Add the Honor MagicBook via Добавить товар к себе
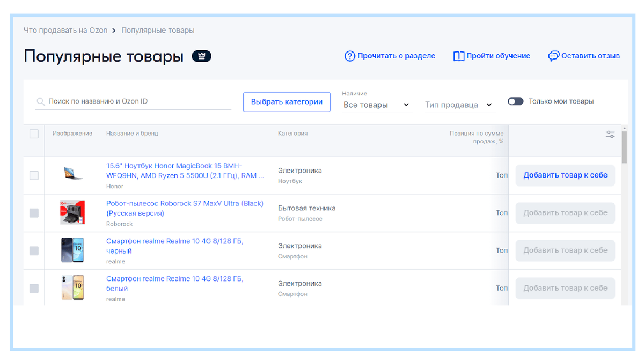644x362 pixels. (565, 175)
